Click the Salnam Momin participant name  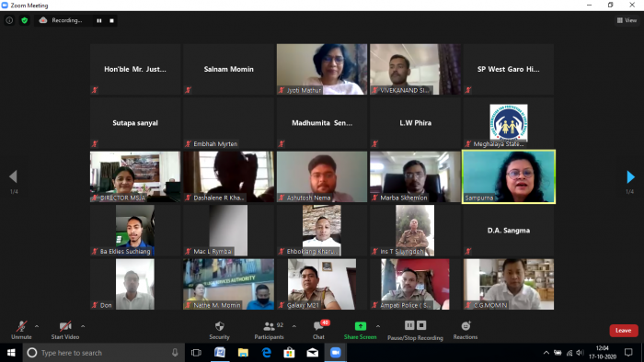coord(229,69)
